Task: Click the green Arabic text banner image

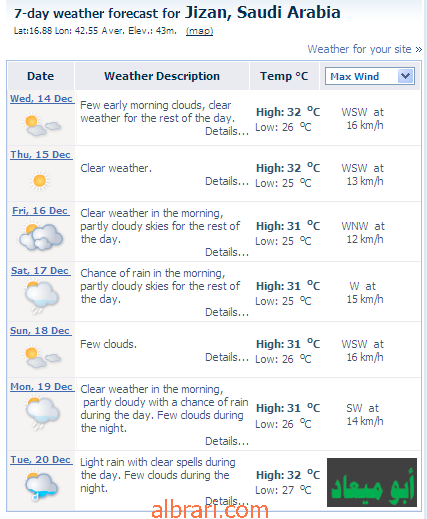Action: [372, 482]
